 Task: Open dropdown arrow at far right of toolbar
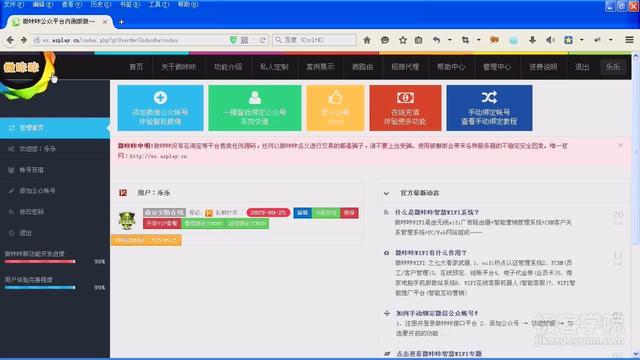tap(611, 40)
